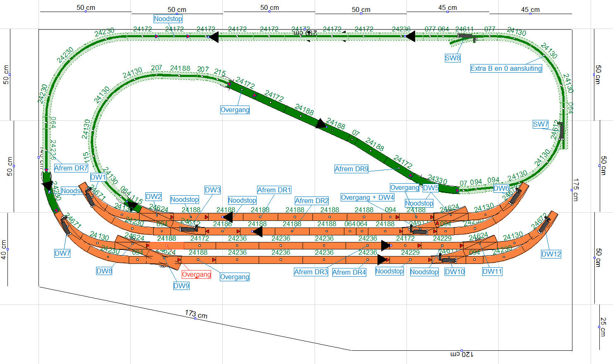
Task: Click the 'Overgang + DW4' label
Action: (x=367, y=198)
